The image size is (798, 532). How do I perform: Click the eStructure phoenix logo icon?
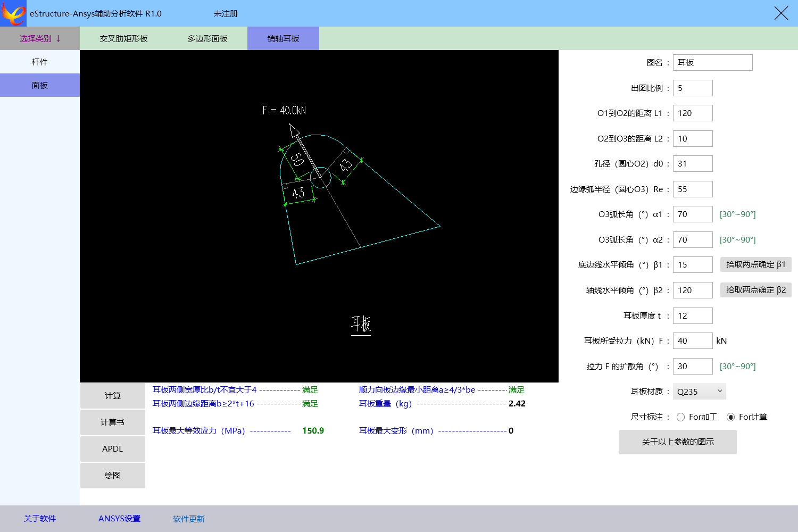click(x=13, y=13)
